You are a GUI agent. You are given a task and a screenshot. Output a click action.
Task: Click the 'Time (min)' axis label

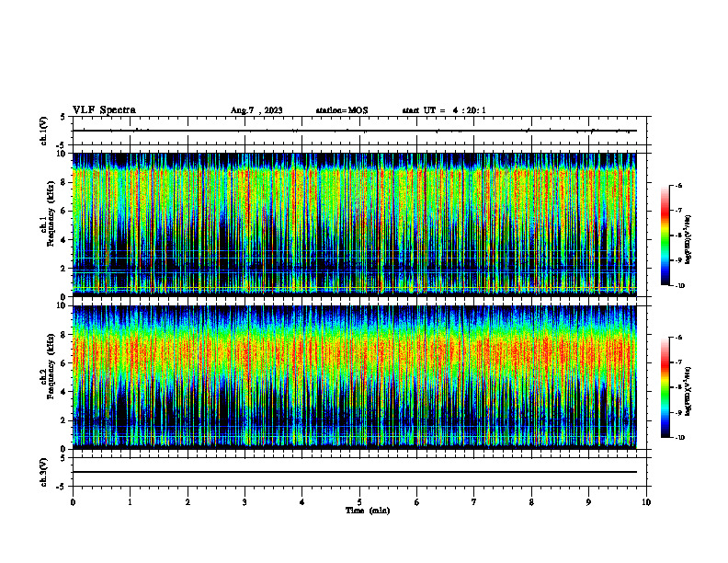click(x=368, y=511)
